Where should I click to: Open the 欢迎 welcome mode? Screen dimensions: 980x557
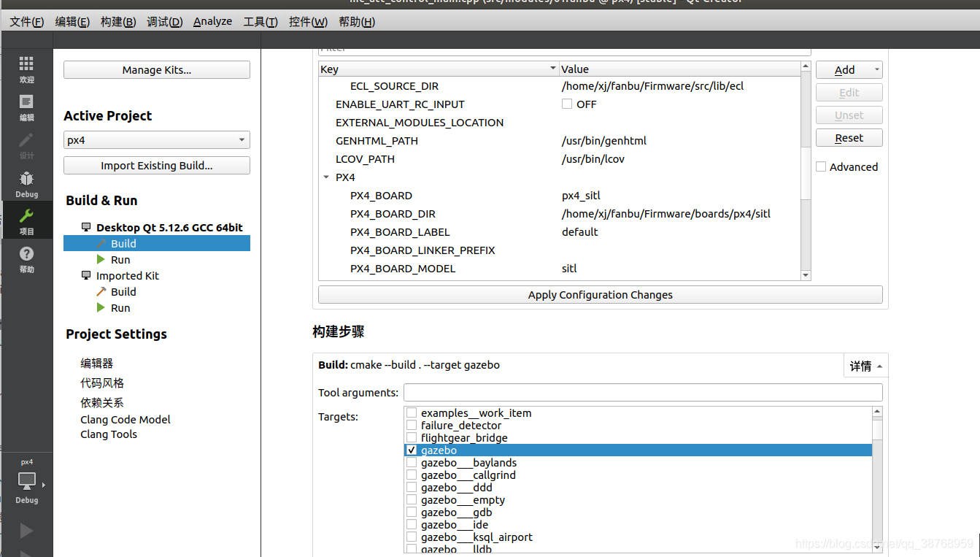pos(26,70)
